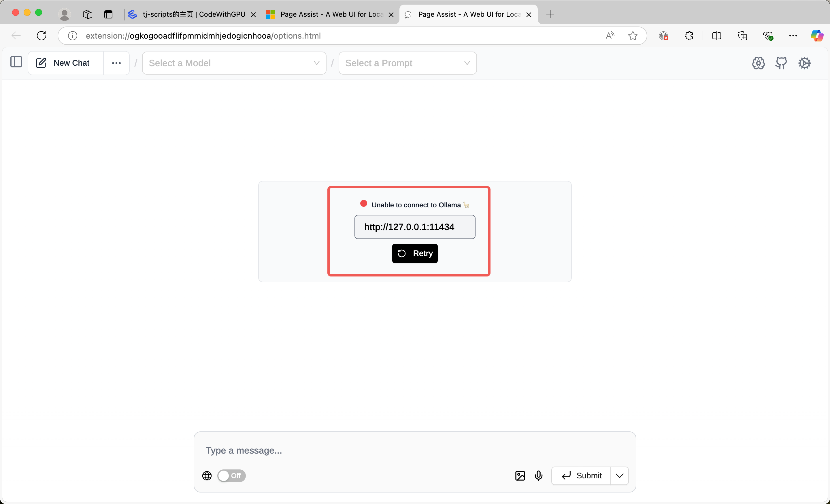Open browser Settings and more menu
This screenshot has height=504, width=830.
pos(793,36)
